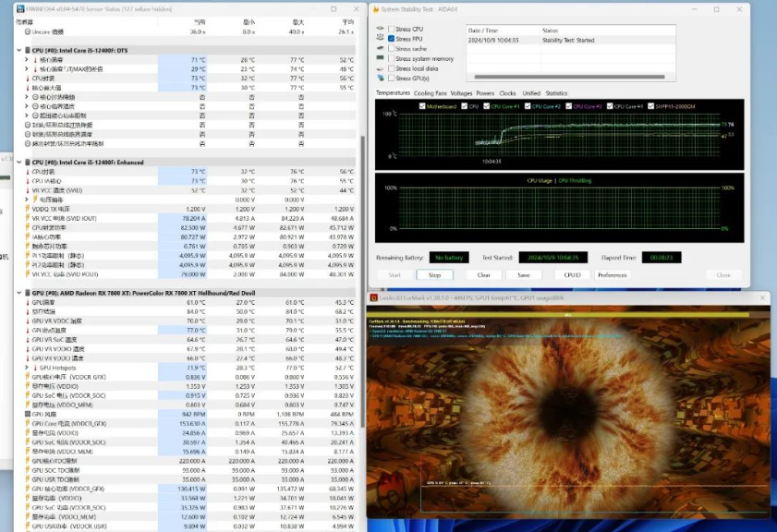This screenshot has height=532, width=777.
Task: Open the Unified tab
Action: click(531, 93)
